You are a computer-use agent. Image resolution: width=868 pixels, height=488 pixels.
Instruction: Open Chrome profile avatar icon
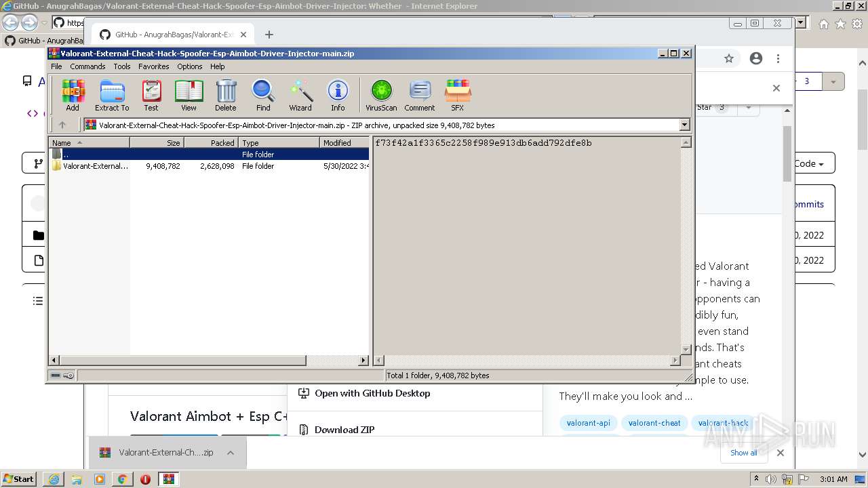tap(756, 59)
